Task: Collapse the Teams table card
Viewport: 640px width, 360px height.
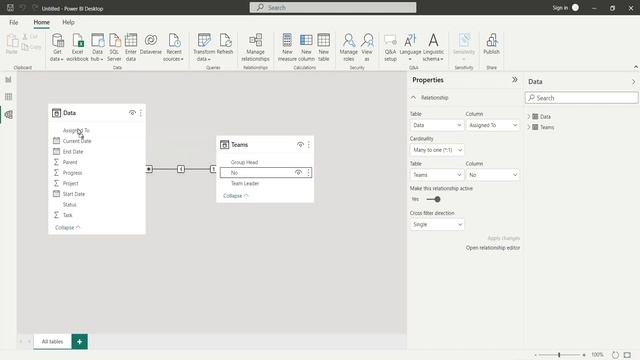Action: (x=236, y=196)
